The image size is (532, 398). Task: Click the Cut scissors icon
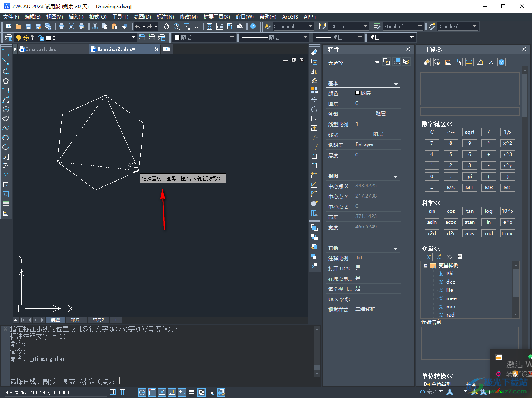point(95,26)
